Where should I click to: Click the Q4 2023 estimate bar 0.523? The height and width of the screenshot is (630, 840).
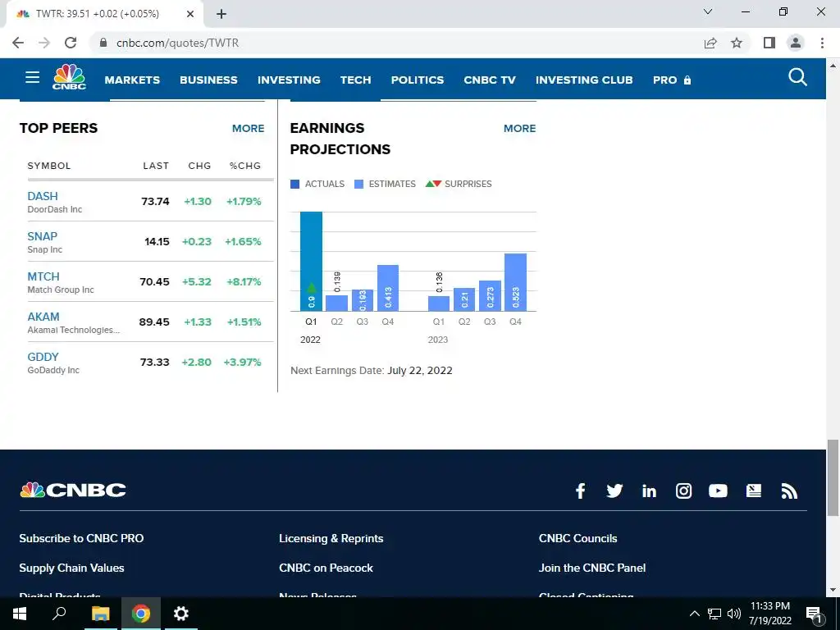(x=515, y=282)
